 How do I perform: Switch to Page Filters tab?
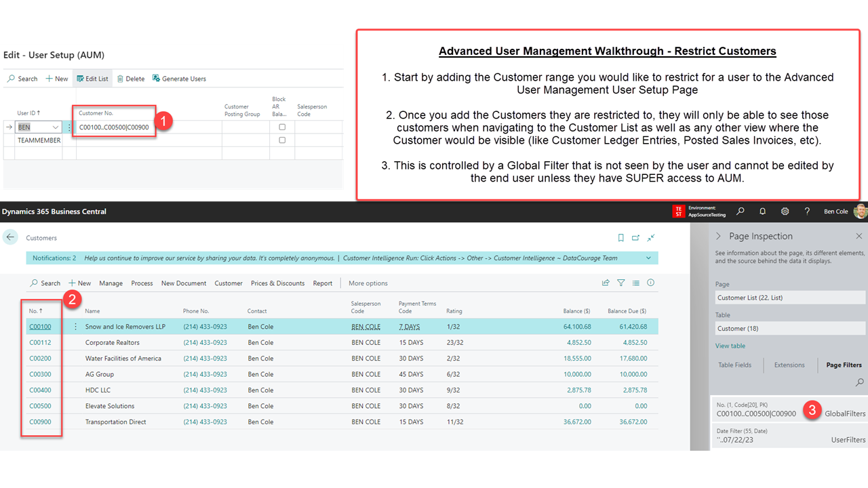pyautogui.click(x=844, y=365)
